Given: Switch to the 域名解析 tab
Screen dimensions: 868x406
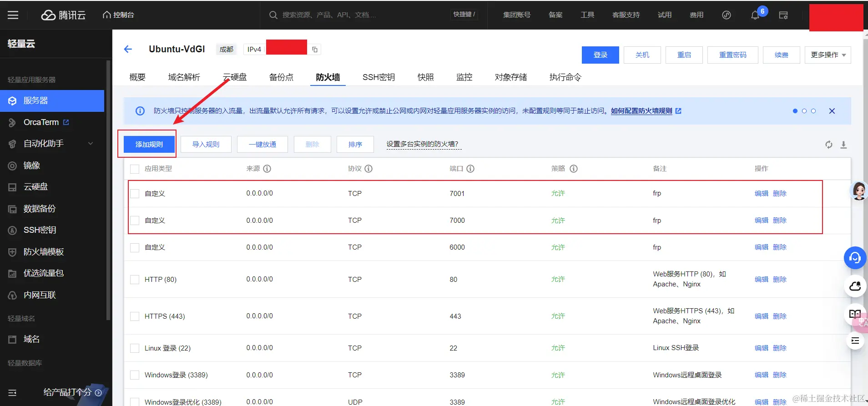Looking at the screenshot, I should (x=184, y=77).
